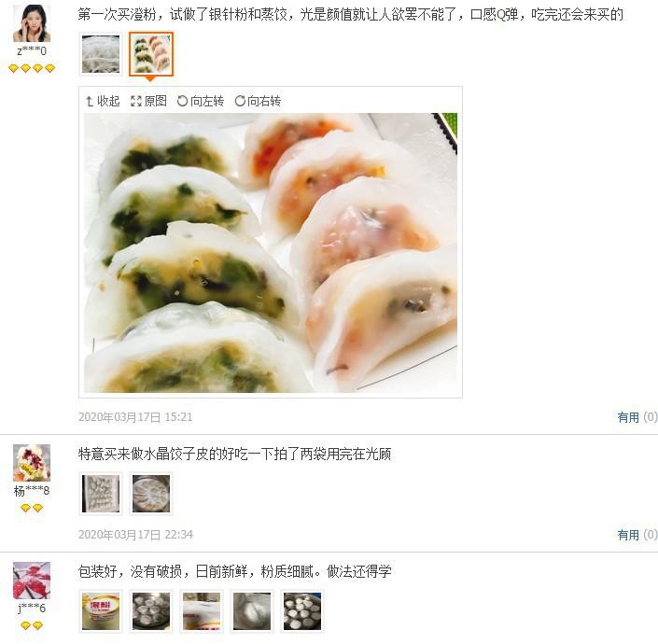Expand third thumbnail in j***6's review
658x644 pixels.
[202, 611]
